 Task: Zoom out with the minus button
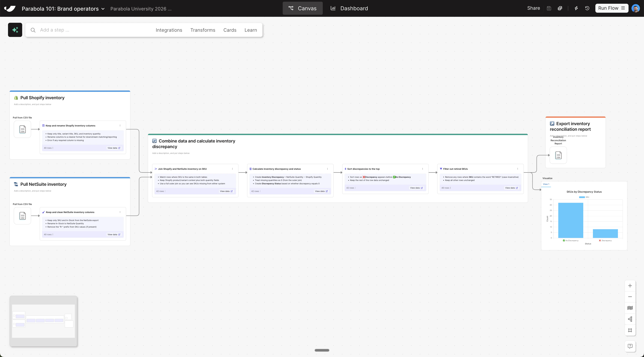[x=630, y=297]
